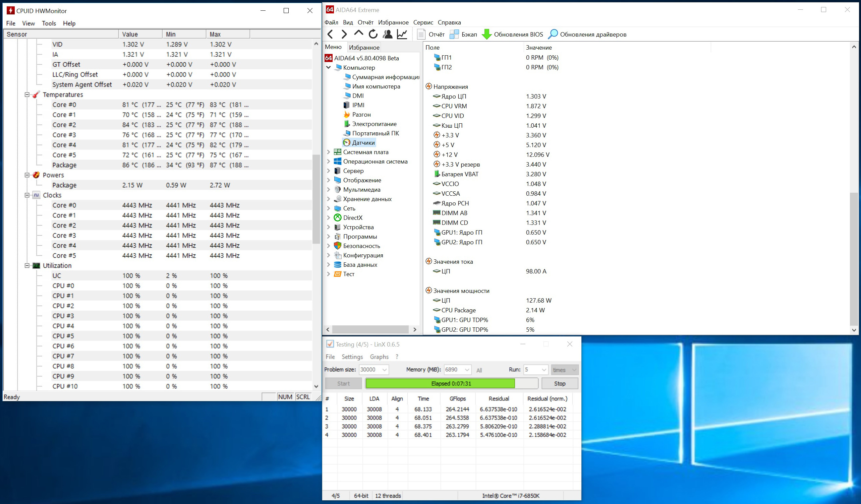Click the up-level arrow in AIDA64 toolbar
861x504 pixels.
click(x=358, y=34)
